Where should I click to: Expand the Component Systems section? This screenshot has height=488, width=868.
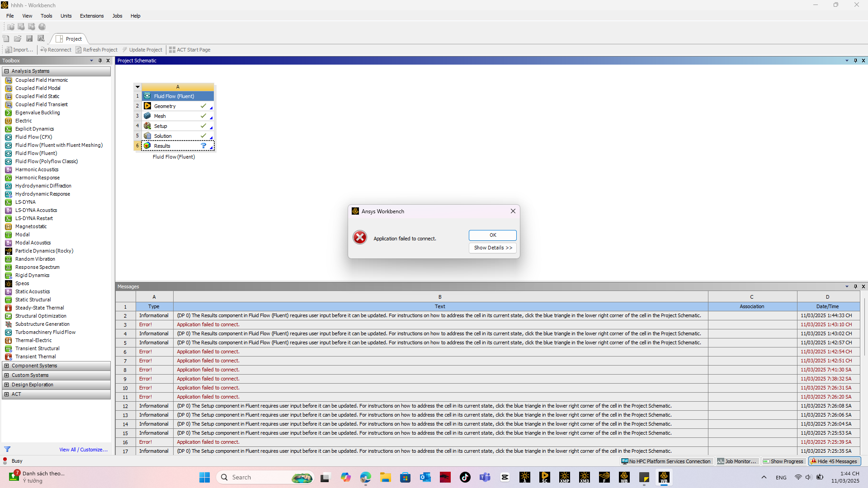pos(6,366)
